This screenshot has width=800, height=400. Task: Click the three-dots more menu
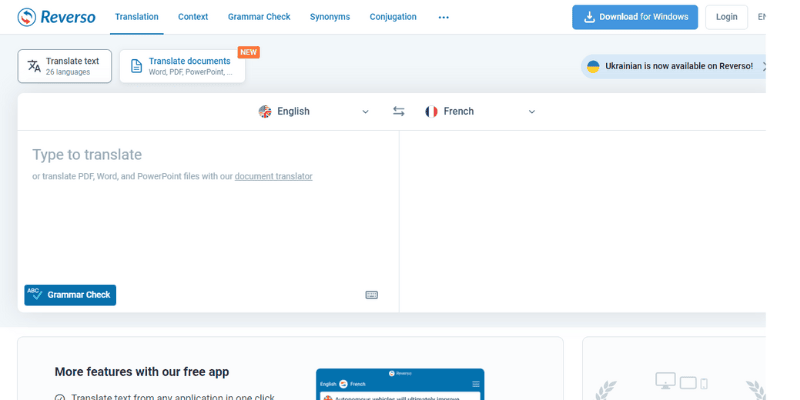tap(443, 17)
